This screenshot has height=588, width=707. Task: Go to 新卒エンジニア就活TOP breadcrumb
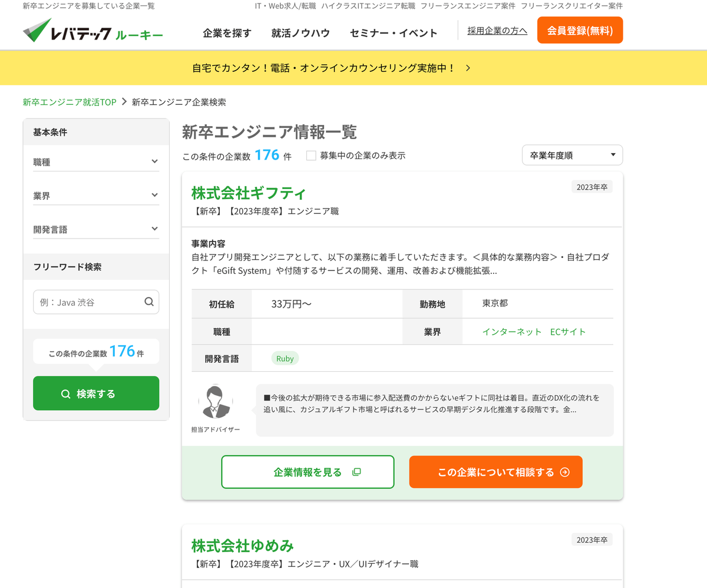(x=70, y=102)
